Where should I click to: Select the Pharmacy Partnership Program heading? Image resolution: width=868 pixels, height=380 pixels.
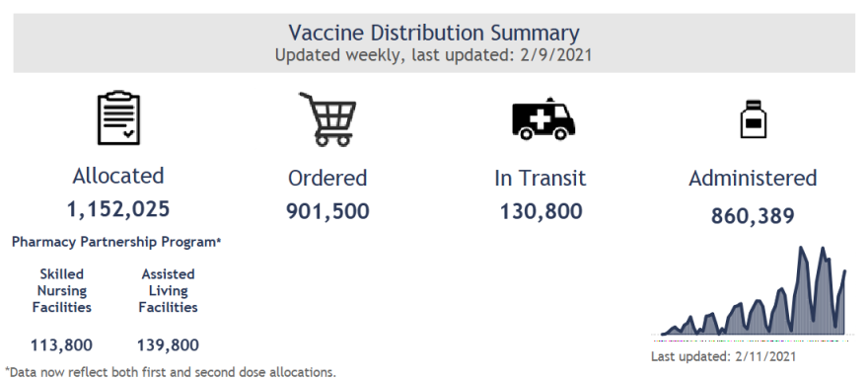pos(116,242)
